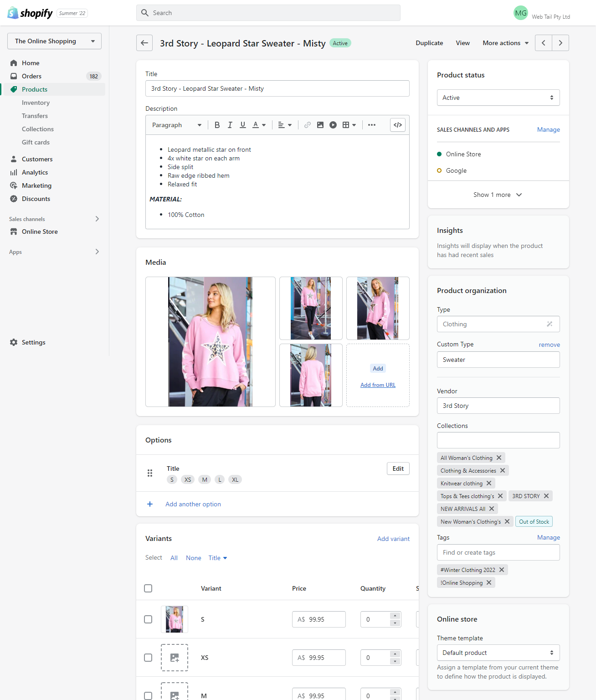Toggle the select-all variants checkbox
The width and height of the screenshot is (596, 700).
tap(148, 588)
